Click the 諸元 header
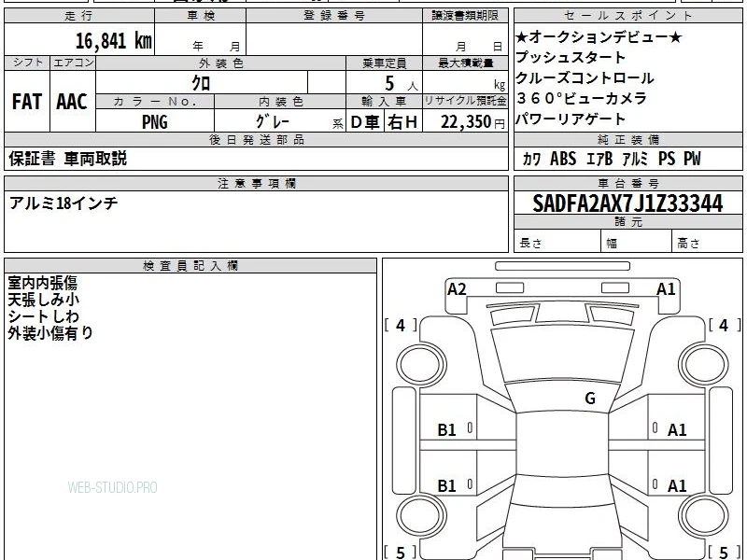The image size is (747, 560). click(x=627, y=222)
